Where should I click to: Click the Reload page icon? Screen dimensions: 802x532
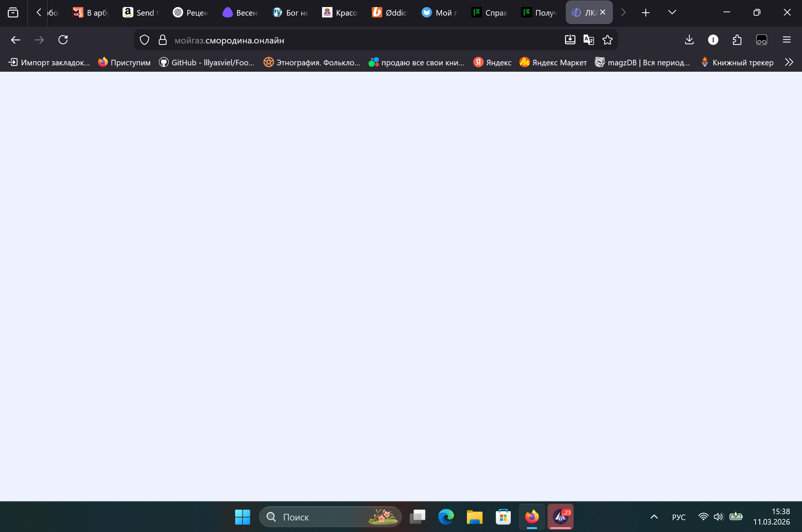[x=63, y=40]
